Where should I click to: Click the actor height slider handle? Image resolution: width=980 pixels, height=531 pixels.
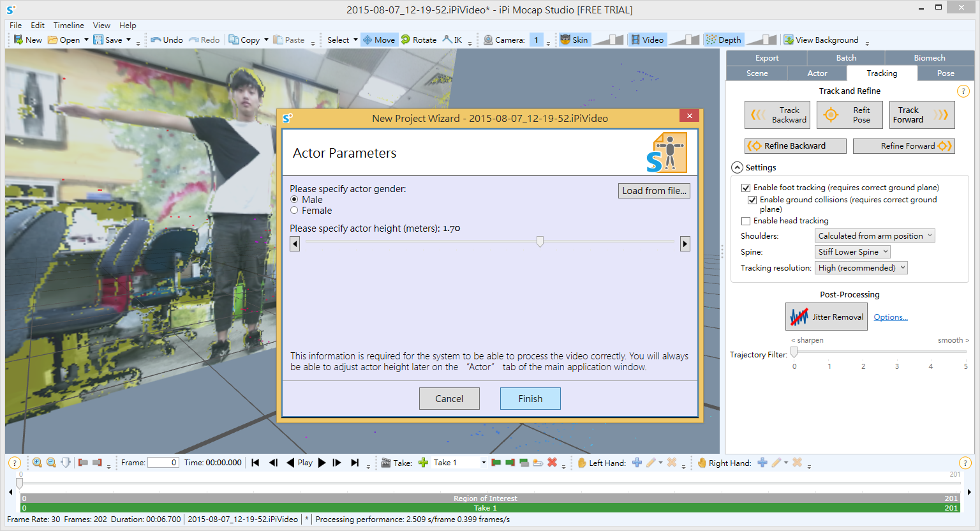(x=540, y=241)
